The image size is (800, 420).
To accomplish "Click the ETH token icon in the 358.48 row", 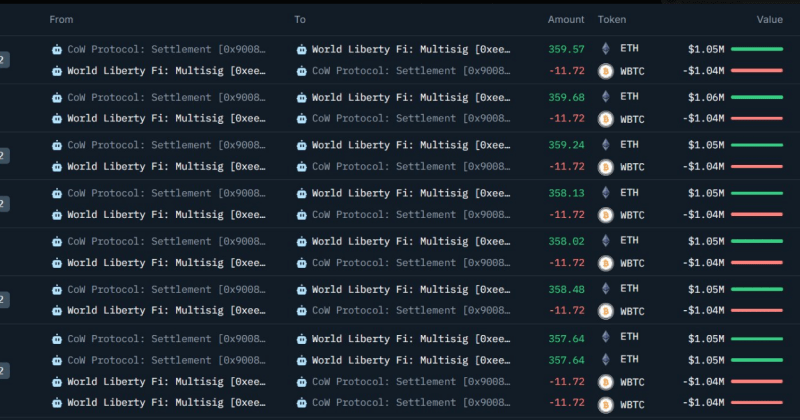I will tap(604, 289).
